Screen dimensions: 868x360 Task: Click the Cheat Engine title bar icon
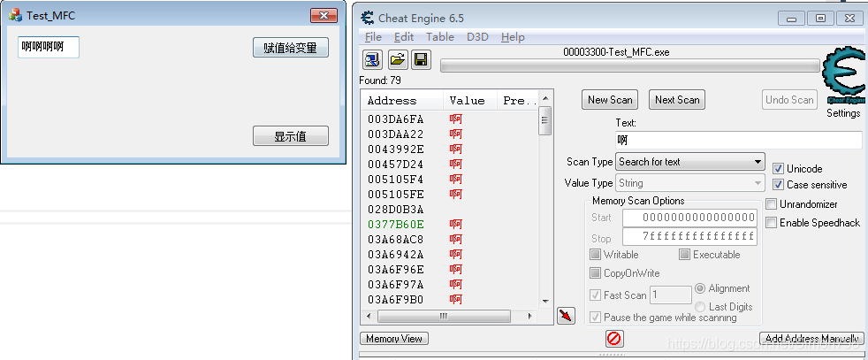coord(367,19)
